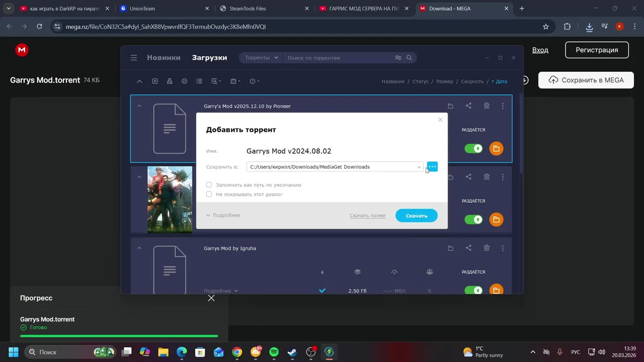The height and width of the screenshot is (362, 644).
Task: Open Spotify from the taskbar
Action: [x=274, y=352]
